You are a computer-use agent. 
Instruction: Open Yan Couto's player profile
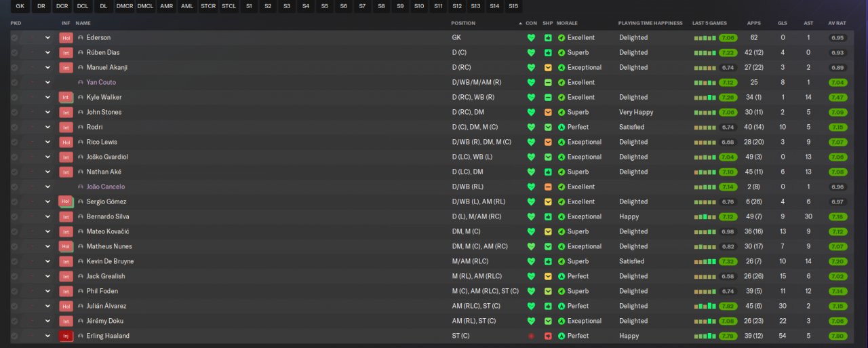[x=101, y=83]
